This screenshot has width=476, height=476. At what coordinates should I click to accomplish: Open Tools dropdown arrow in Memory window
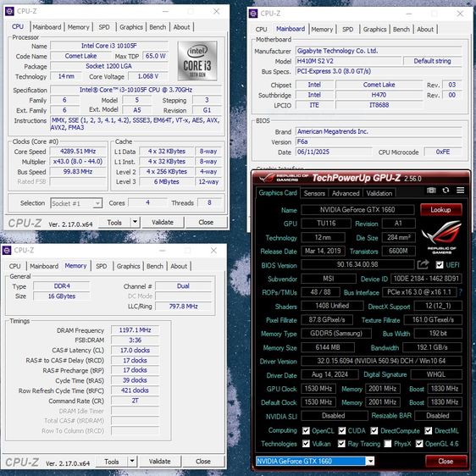click(x=132, y=462)
